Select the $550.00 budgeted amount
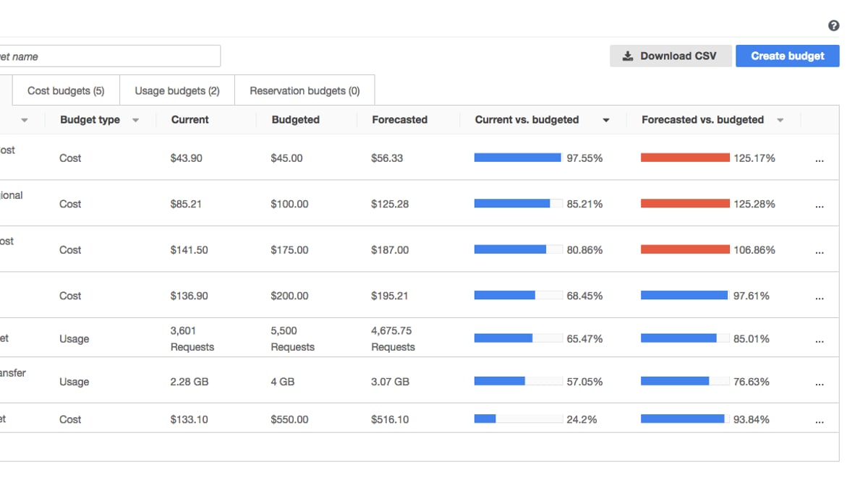Viewport: 868px width, 488px height. (x=289, y=419)
